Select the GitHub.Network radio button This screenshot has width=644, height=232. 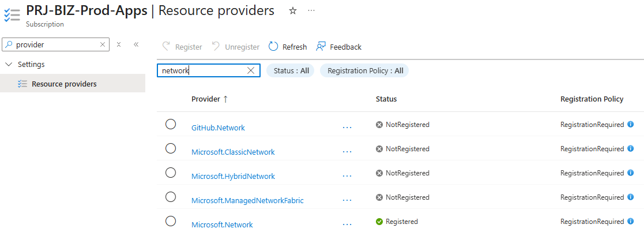coord(171,124)
